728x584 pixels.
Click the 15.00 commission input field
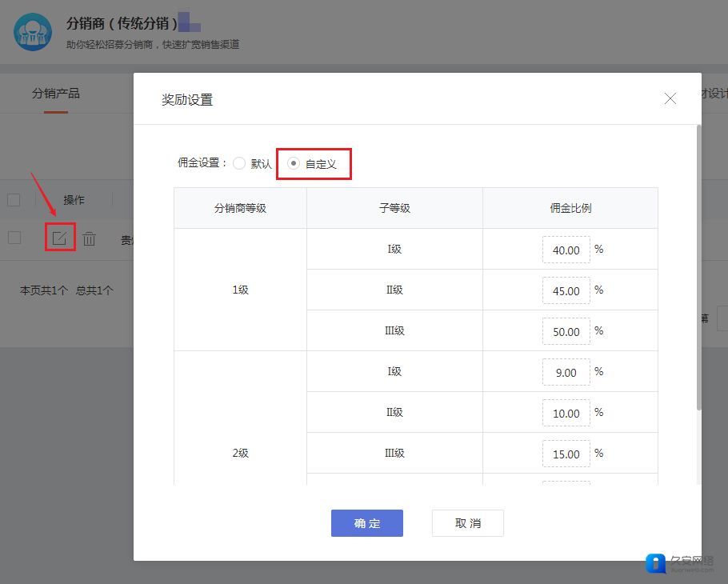coord(566,454)
